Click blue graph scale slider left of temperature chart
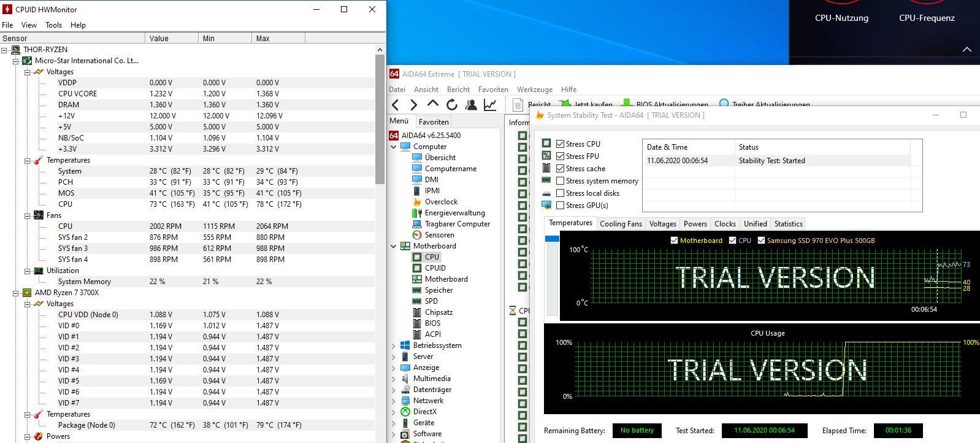The width and height of the screenshot is (980, 443). [x=552, y=239]
